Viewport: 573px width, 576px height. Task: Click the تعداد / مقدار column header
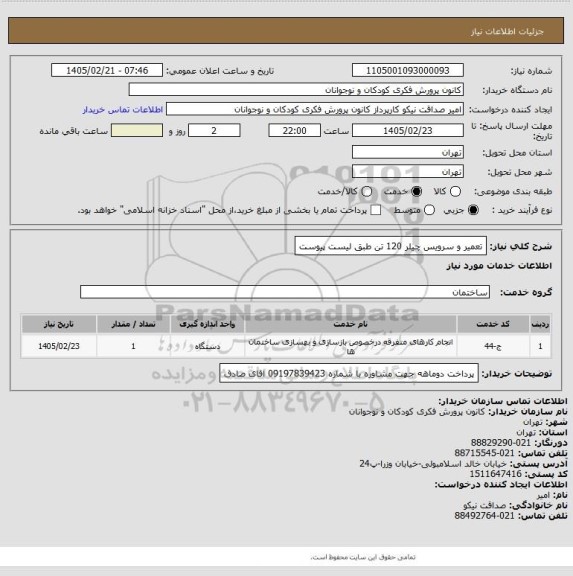pyautogui.click(x=133, y=324)
